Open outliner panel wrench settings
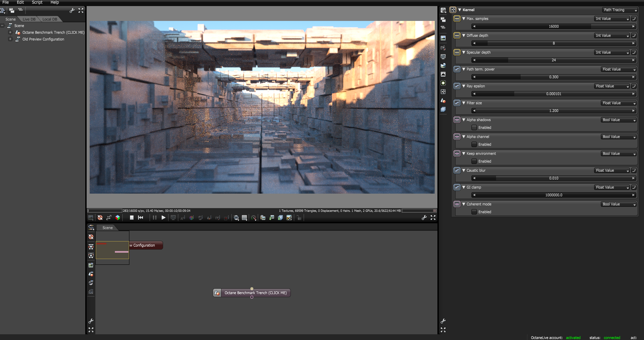 pyautogui.click(x=72, y=10)
